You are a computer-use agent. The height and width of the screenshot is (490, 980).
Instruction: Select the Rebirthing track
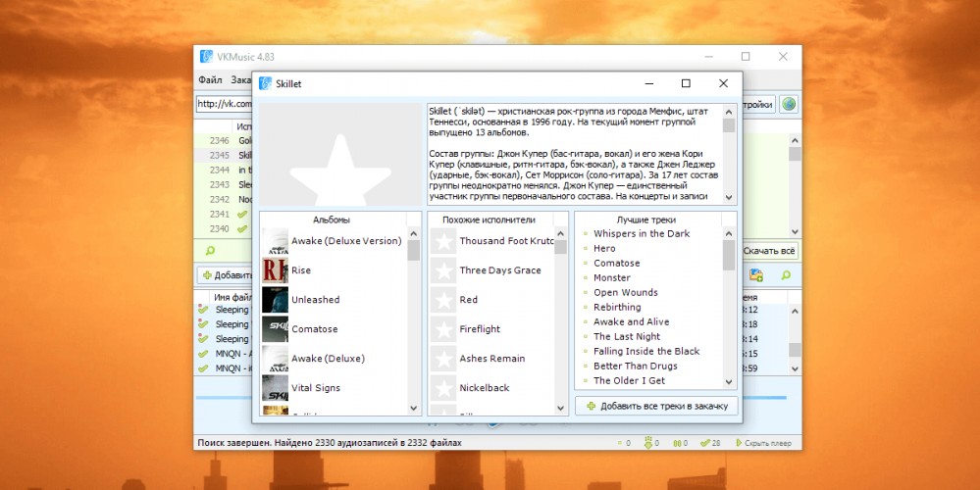[x=617, y=307]
